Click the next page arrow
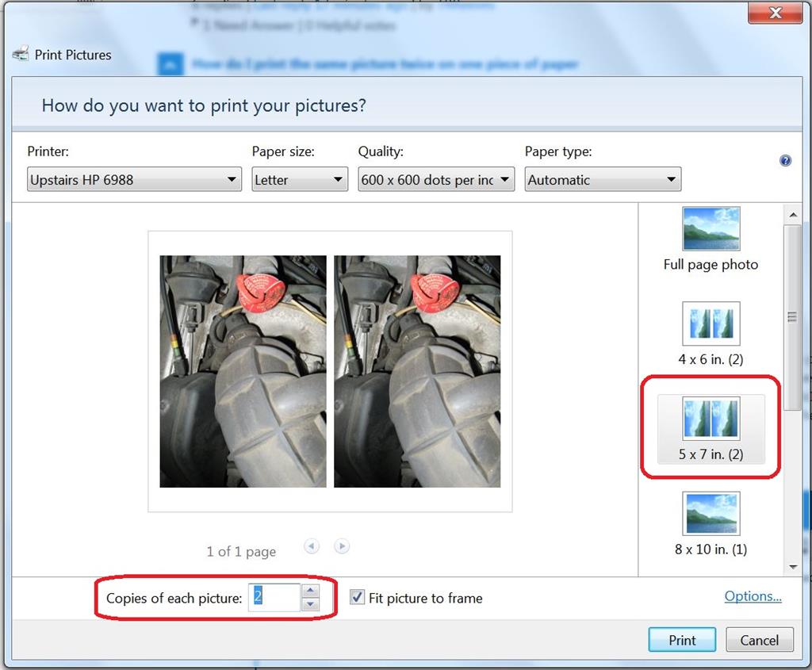This screenshot has height=670, width=812. tap(342, 546)
